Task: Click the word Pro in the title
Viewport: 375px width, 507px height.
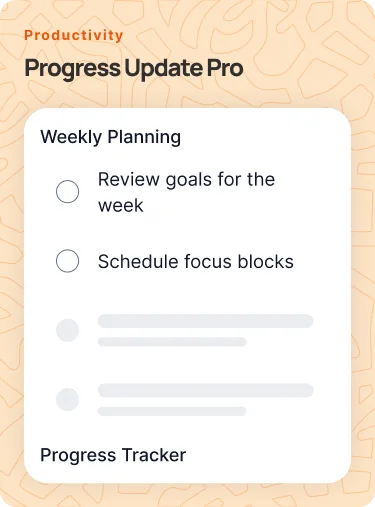Action: pos(225,68)
